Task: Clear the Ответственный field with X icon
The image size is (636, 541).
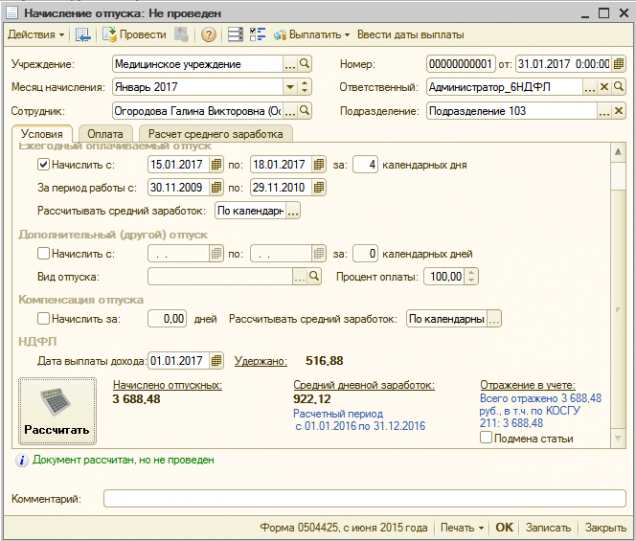Action: [603, 87]
